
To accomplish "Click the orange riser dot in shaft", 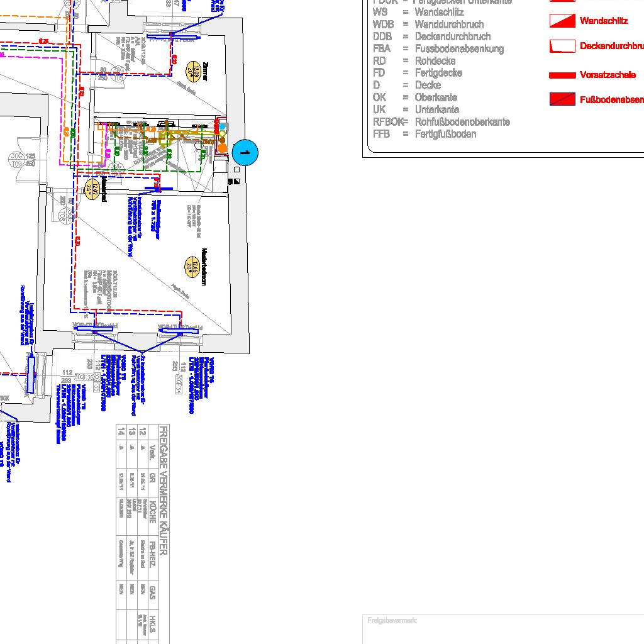I will (x=222, y=147).
